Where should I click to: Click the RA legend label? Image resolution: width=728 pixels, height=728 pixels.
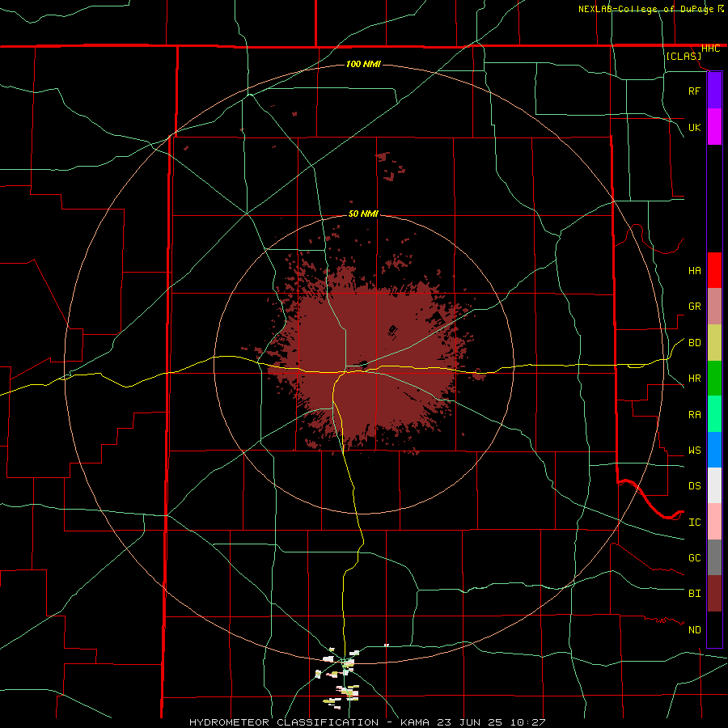694,415
